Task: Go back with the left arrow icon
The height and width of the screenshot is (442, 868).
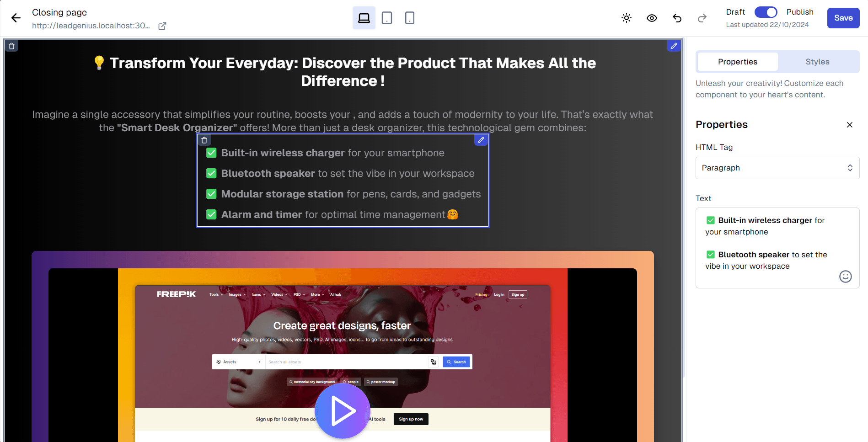Action: coord(16,18)
